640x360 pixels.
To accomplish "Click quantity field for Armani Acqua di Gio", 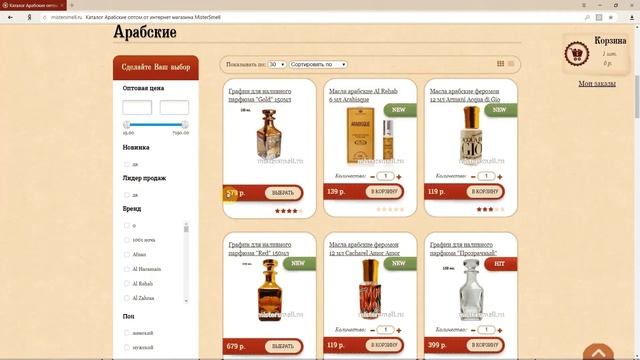I will click(x=486, y=176).
